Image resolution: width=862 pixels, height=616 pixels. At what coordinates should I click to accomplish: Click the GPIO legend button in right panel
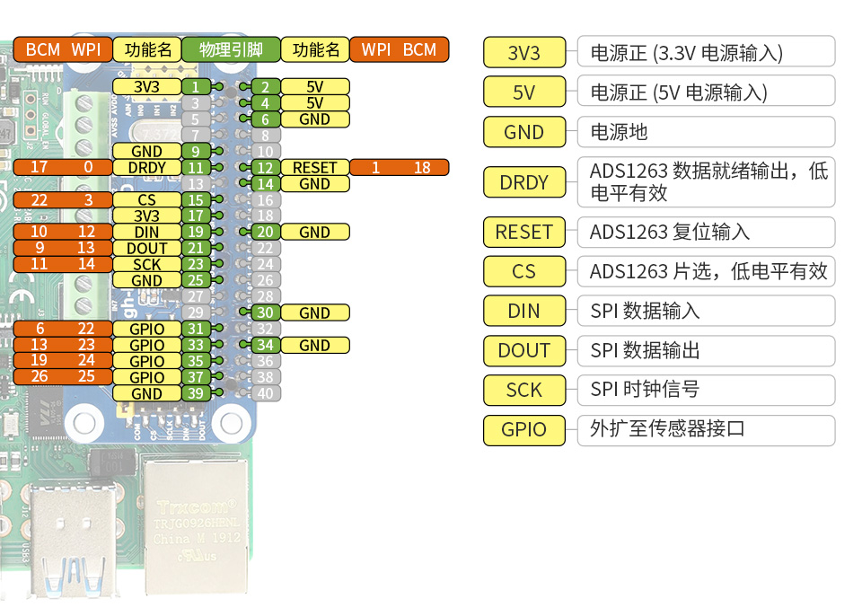(x=523, y=430)
